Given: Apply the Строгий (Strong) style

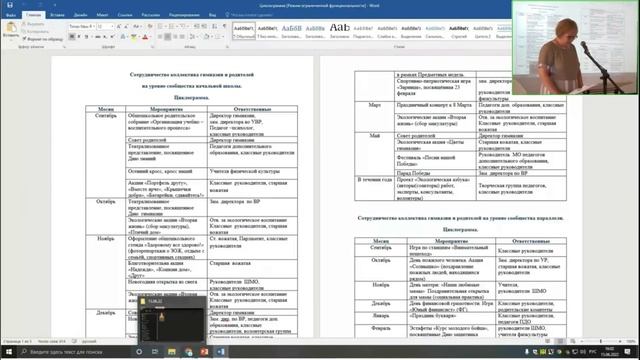Looking at the screenshot, I should click(x=459, y=31).
